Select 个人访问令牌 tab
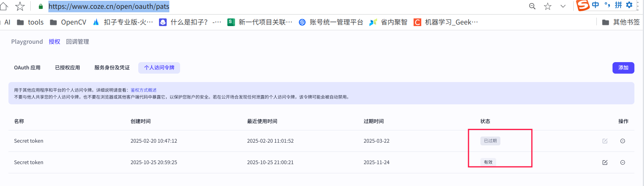 (x=159, y=67)
